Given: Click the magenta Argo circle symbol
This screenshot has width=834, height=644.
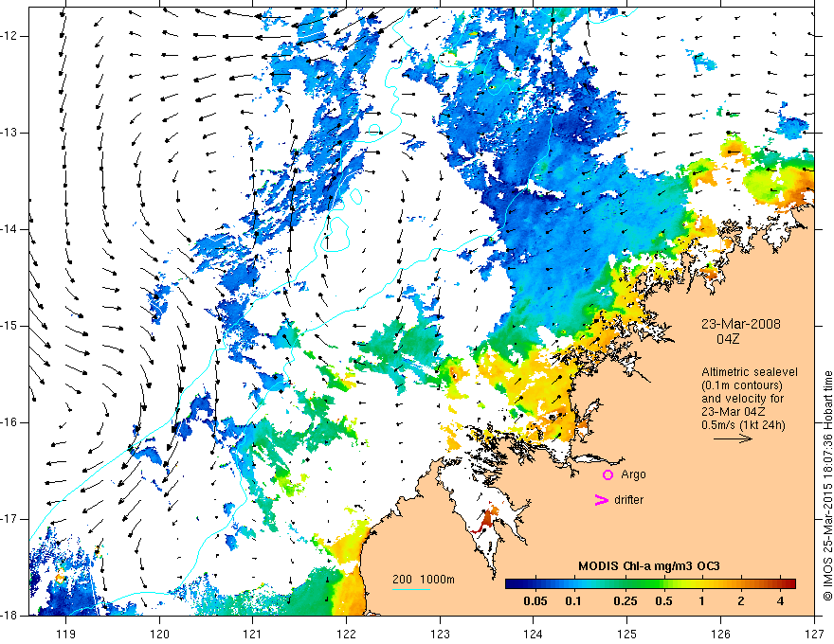Looking at the screenshot, I should pos(607,474).
